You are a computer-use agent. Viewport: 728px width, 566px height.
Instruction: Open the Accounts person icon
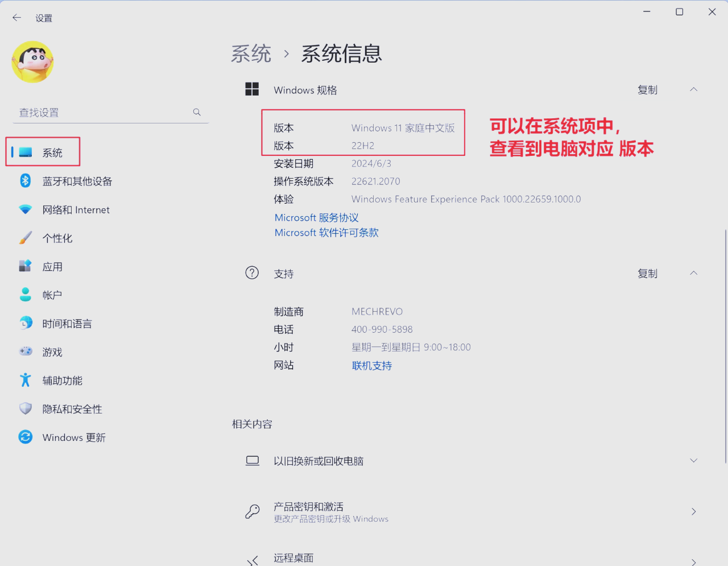26,295
